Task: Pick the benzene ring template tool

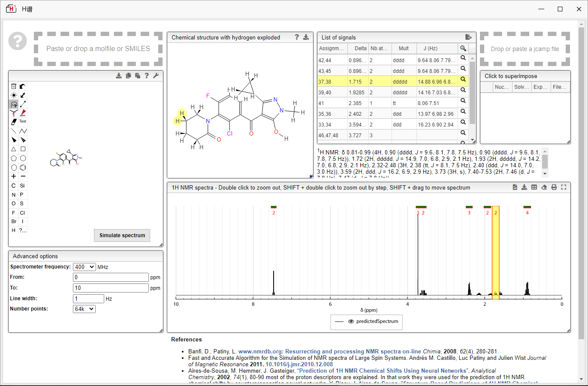Action: pos(23,167)
